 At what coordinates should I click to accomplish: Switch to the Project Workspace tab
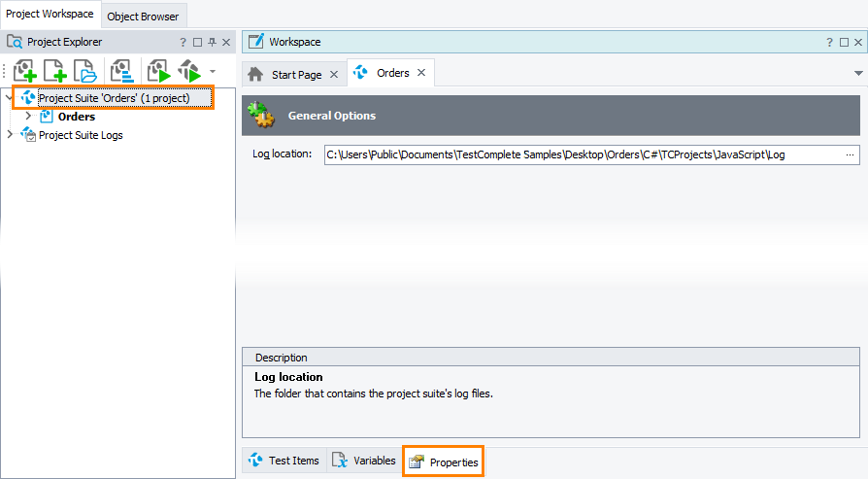coord(50,14)
